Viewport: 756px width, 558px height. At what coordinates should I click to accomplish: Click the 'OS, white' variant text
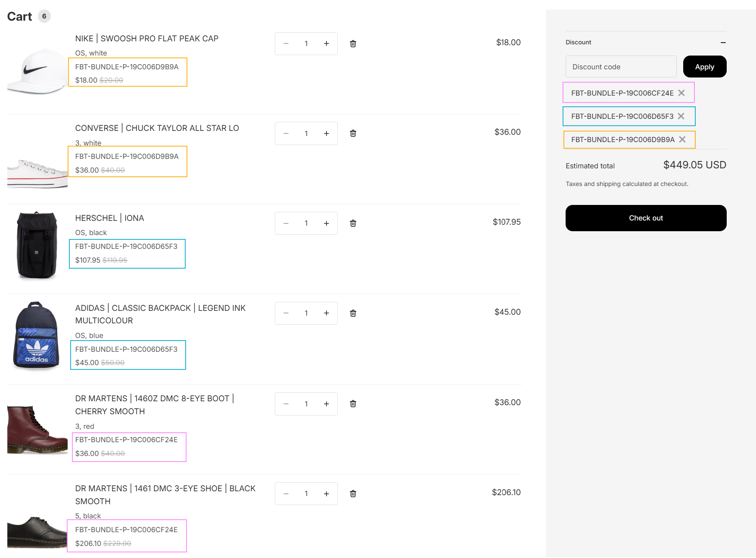[x=91, y=53]
